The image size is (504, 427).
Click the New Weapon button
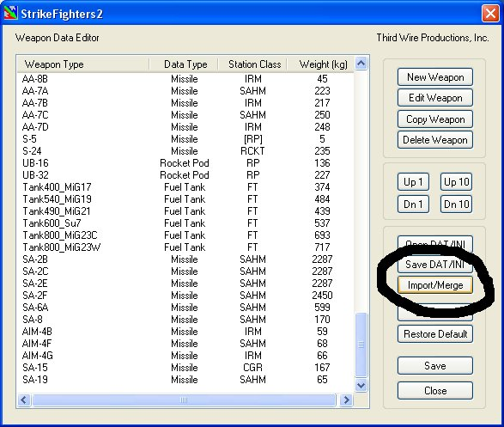coord(435,77)
